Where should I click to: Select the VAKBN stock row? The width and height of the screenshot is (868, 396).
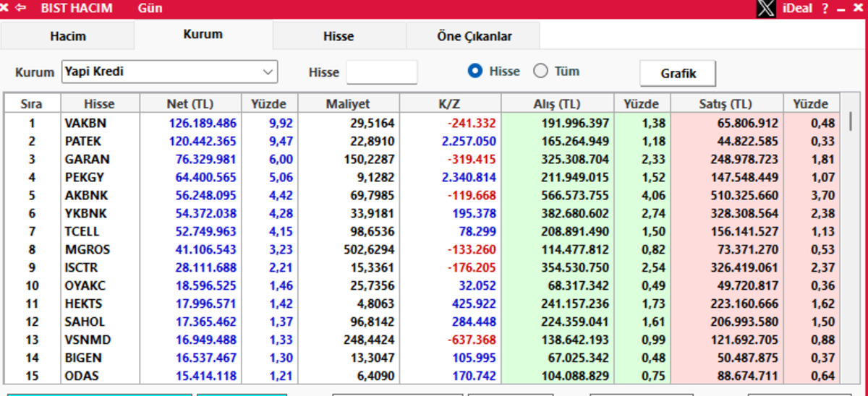[x=422, y=123]
